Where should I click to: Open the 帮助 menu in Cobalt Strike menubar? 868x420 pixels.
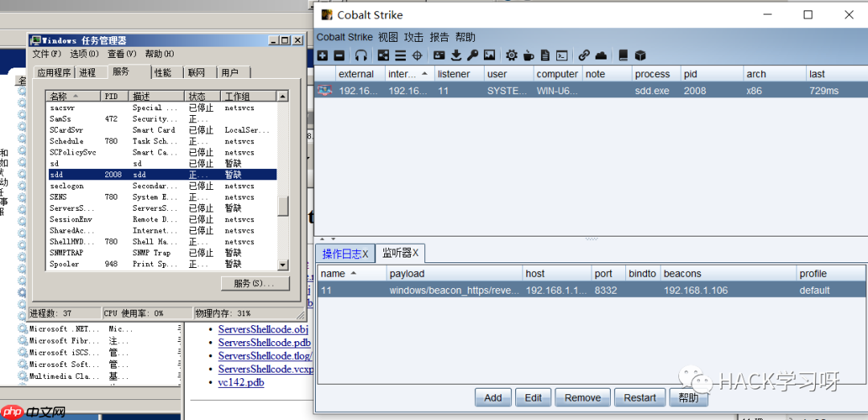click(x=465, y=38)
